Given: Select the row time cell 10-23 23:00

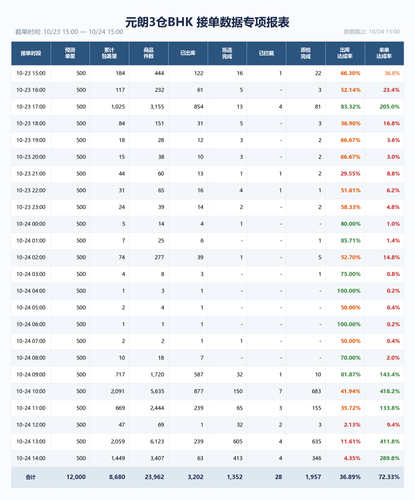Looking at the screenshot, I should (31, 207).
